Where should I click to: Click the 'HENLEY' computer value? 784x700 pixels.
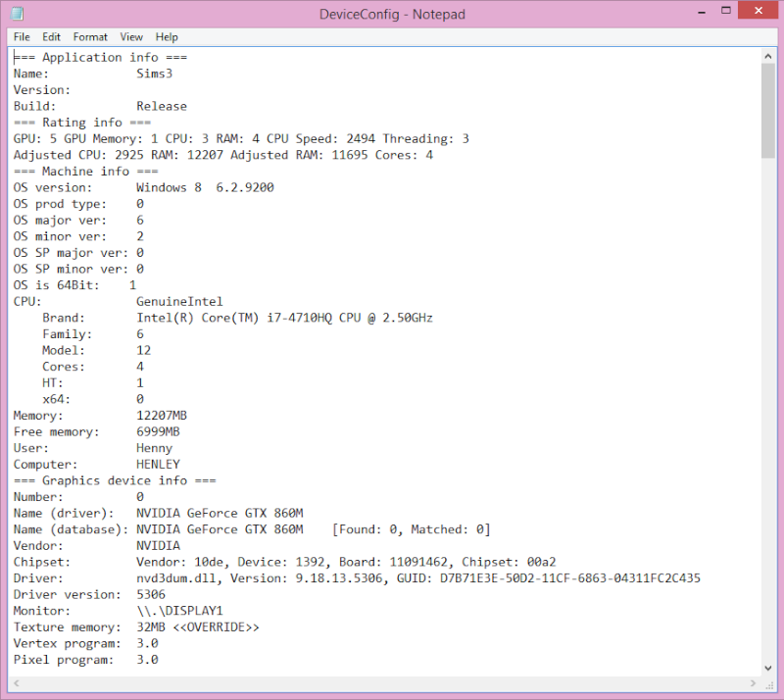point(158,465)
